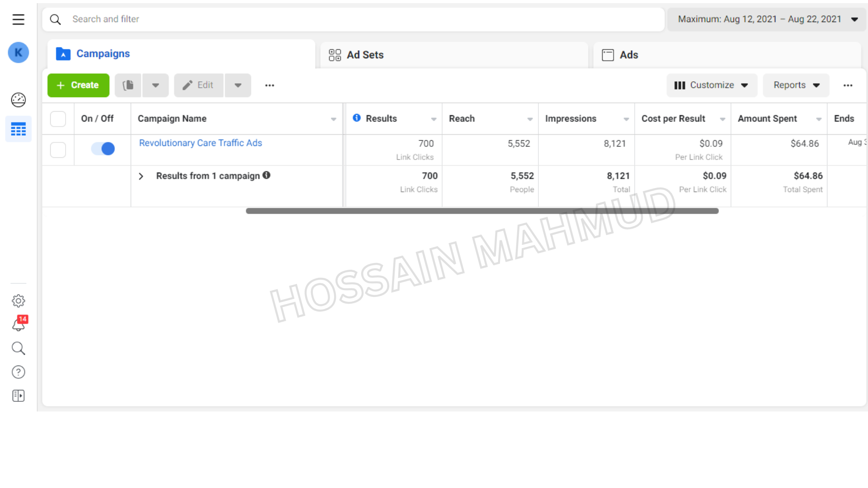Open the Results column dropdown arrow
Screen dimensions: 868x488
434,119
